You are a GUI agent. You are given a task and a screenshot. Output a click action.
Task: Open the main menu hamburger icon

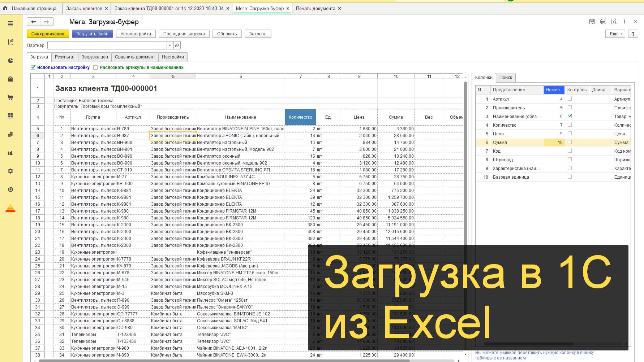10,24
